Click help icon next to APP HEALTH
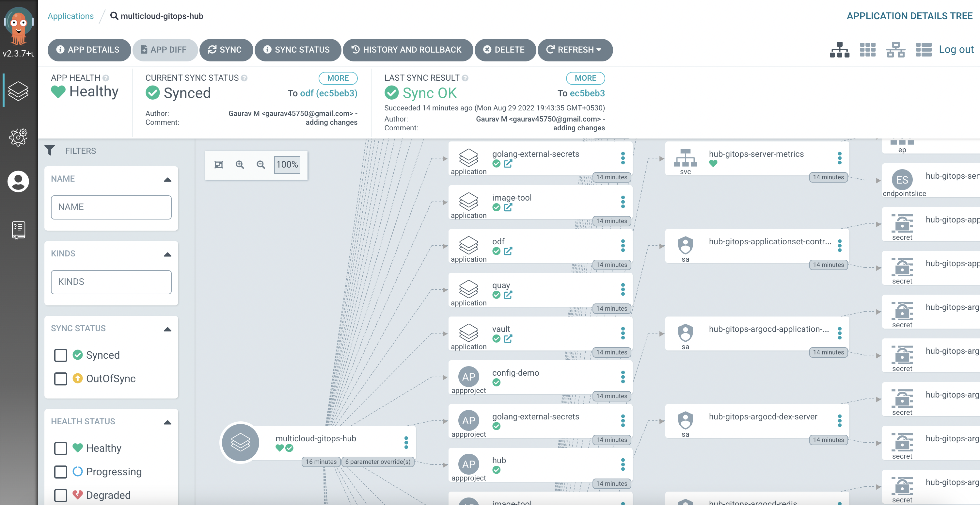980x505 pixels. coord(106,78)
